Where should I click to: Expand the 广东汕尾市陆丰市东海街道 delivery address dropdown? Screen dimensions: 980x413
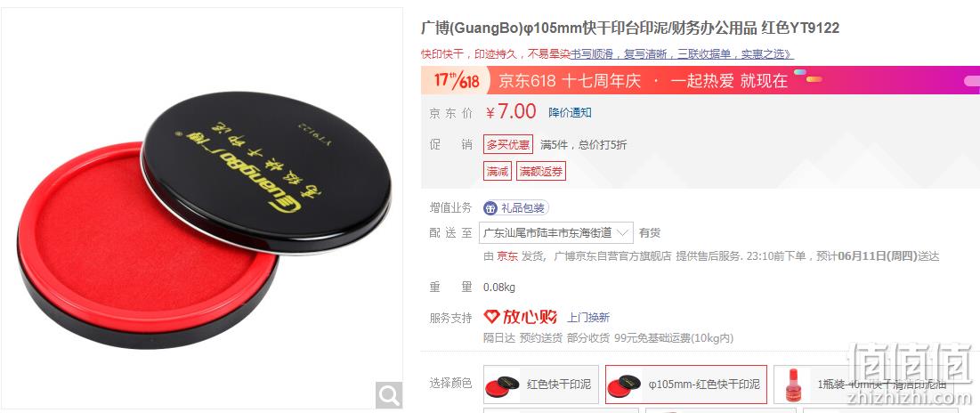coord(556,233)
